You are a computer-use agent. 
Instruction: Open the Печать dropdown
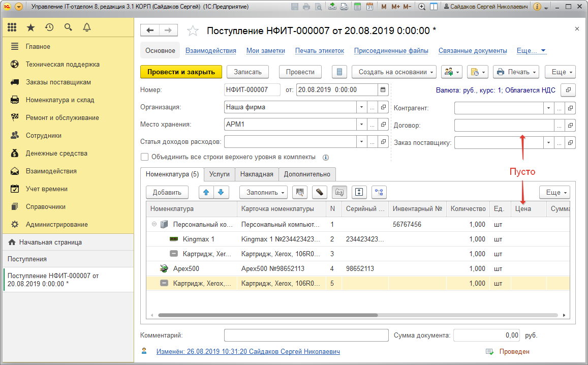[x=516, y=72]
